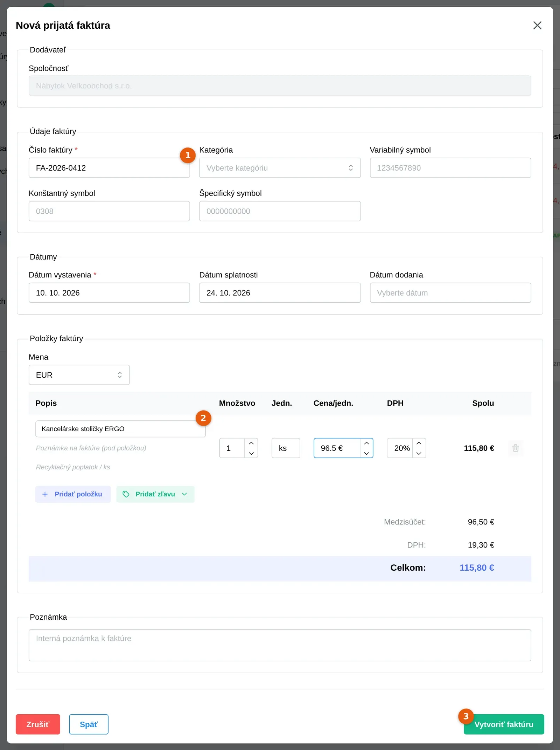Close the Nová prijatá faktúra dialog
The width and height of the screenshot is (560, 750).
pyautogui.click(x=537, y=25)
